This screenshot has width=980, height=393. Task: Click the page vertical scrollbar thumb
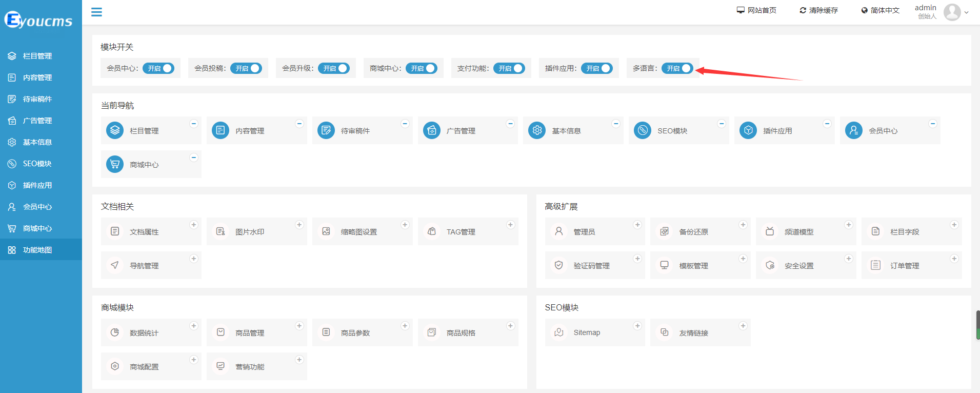[x=977, y=325]
